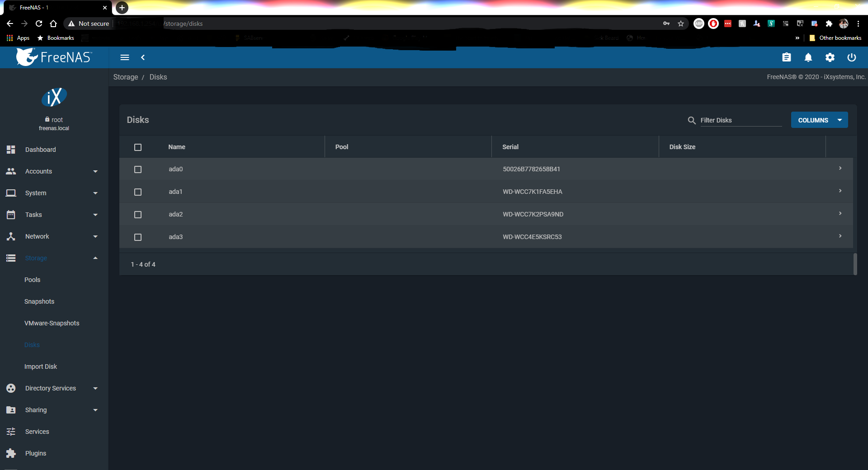The height and width of the screenshot is (470, 868).
Task: Click the Sharing folder icon
Action: [11, 410]
